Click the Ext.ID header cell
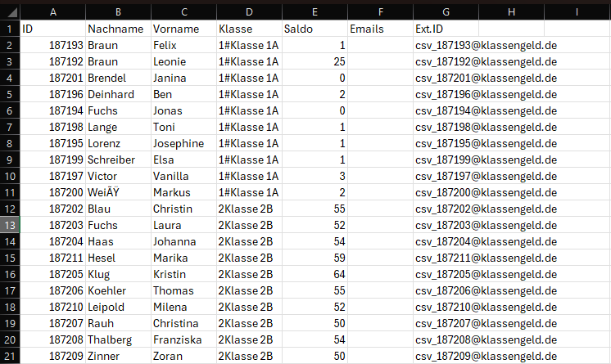Screen dimensions: 611x364 click(x=446, y=29)
